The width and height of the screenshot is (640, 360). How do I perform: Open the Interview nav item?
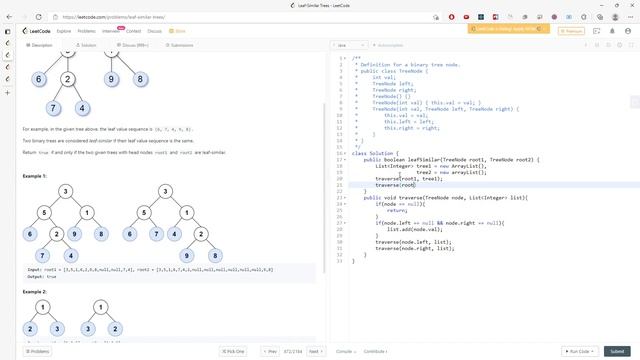tap(111, 31)
